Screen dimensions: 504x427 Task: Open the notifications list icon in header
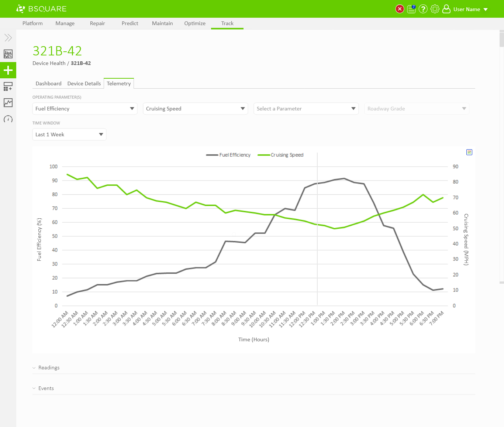click(411, 9)
